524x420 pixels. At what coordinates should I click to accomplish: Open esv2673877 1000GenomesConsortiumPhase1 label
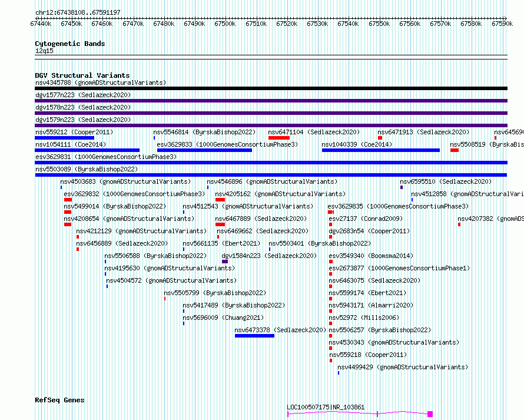pos(399,268)
